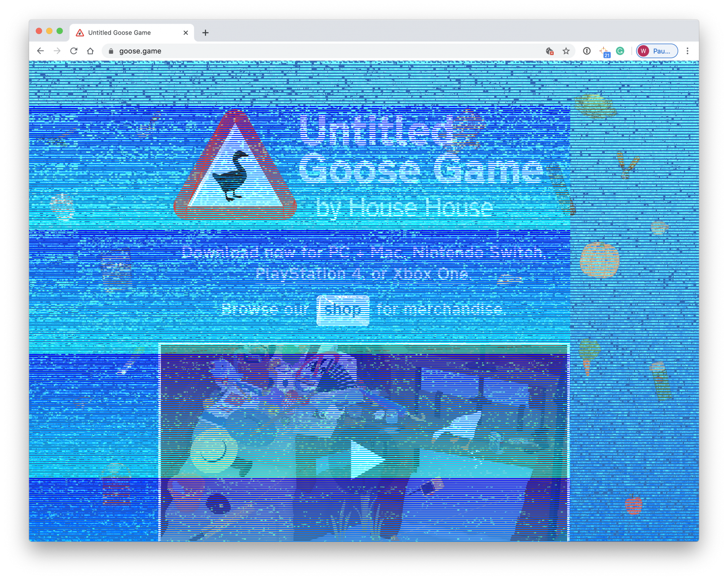View site security lock info
Image resolution: width=728 pixels, height=580 pixels.
111,51
